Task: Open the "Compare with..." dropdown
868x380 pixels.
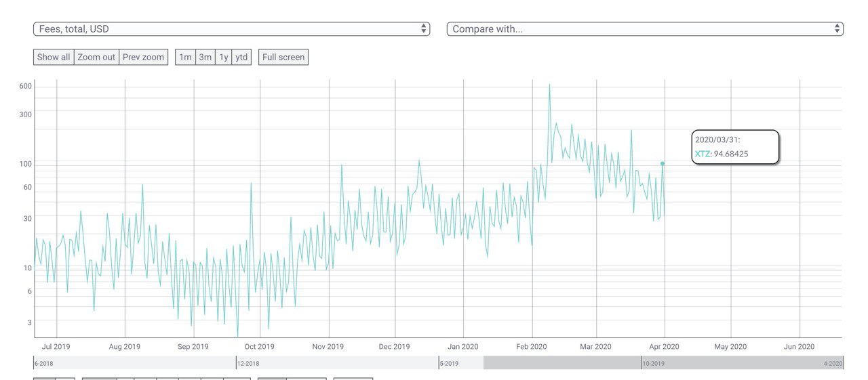Action: click(x=645, y=29)
